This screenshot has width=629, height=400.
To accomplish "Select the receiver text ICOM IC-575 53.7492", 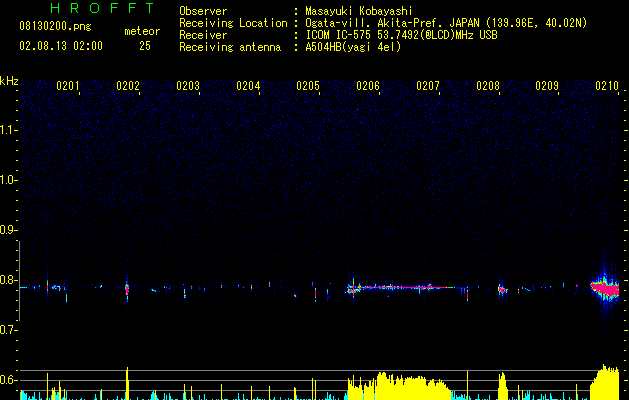I will click(359, 35).
